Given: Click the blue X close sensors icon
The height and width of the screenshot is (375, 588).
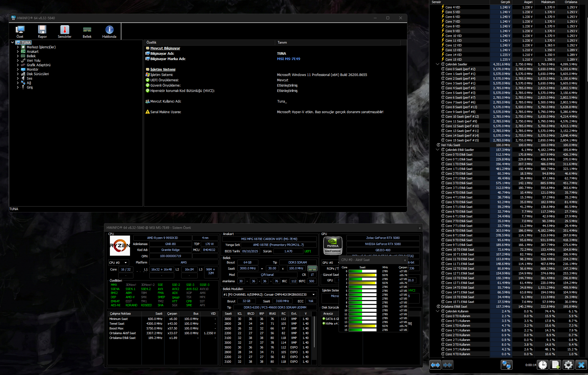Looking at the screenshot, I should tap(581, 365).
